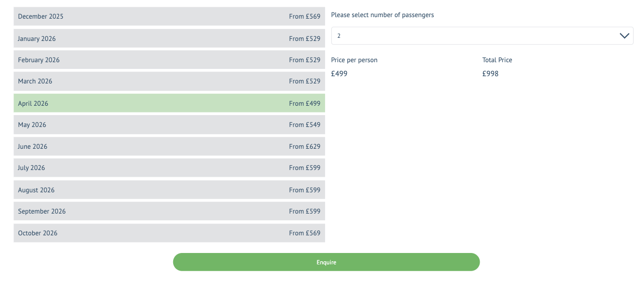
Task: Select the May 2026 departure option
Action: pyautogui.click(x=169, y=125)
